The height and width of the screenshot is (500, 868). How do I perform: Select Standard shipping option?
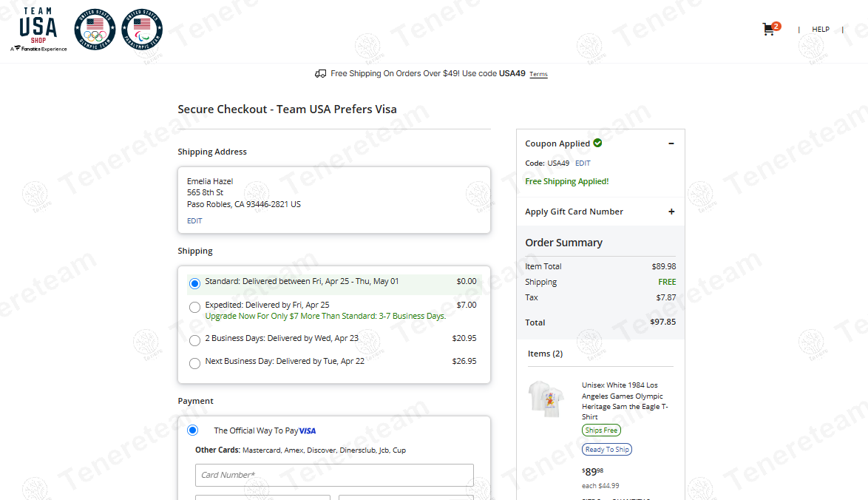(x=194, y=283)
